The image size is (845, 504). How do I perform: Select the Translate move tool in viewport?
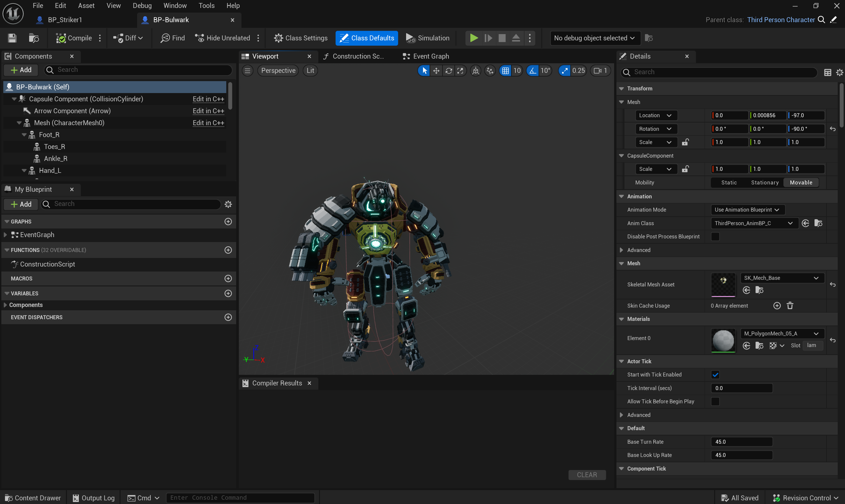pos(436,71)
